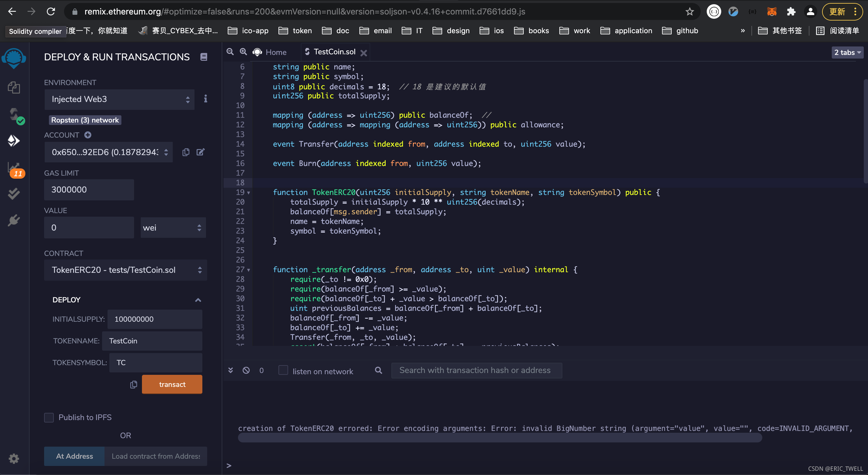The image size is (868, 475).
Task: Toggle the 'listen on network' checkbox
Action: (x=283, y=370)
